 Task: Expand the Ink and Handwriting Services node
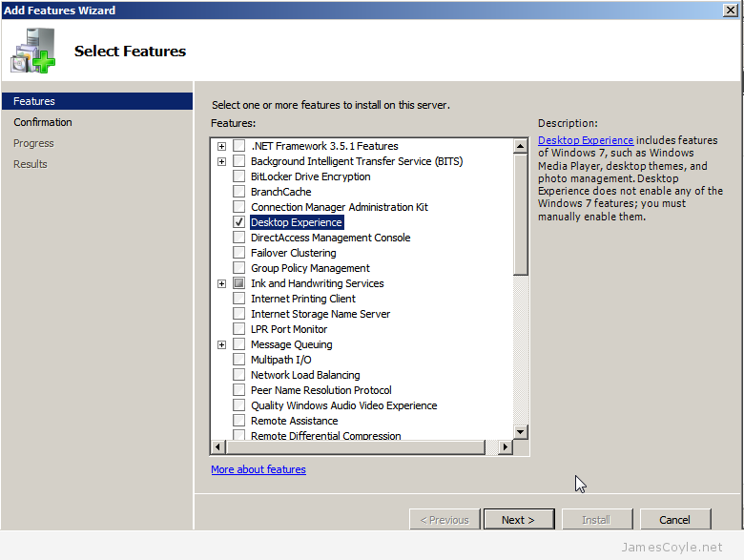(x=221, y=283)
